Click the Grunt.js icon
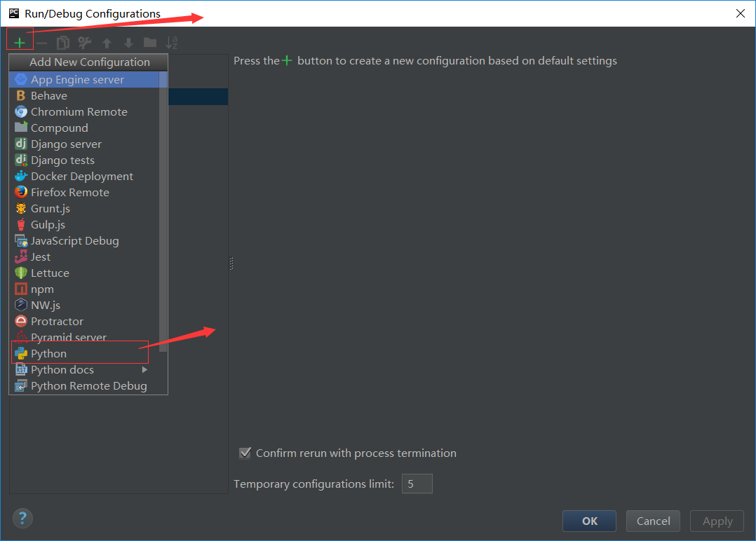 coord(21,209)
